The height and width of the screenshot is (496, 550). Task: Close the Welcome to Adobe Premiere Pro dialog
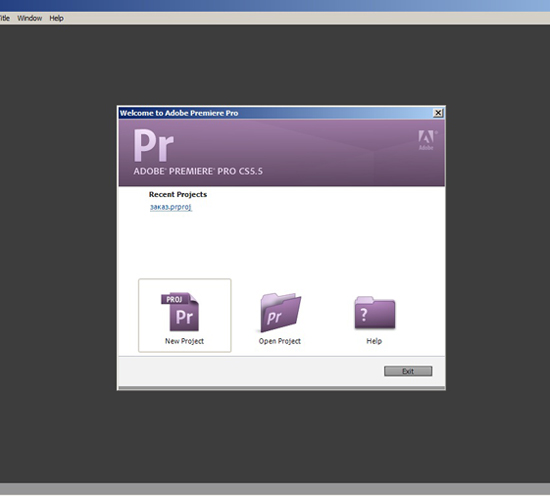point(438,113)
